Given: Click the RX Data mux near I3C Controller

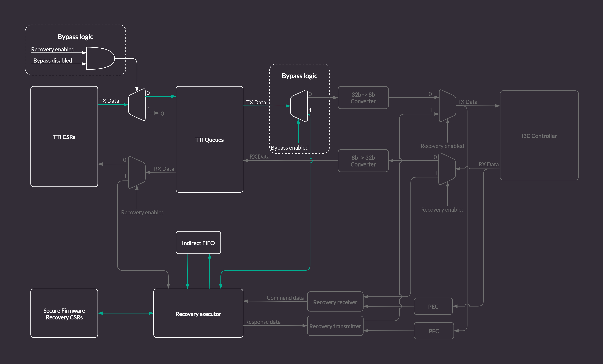Looking at the screenshot, I should point(447,169).
